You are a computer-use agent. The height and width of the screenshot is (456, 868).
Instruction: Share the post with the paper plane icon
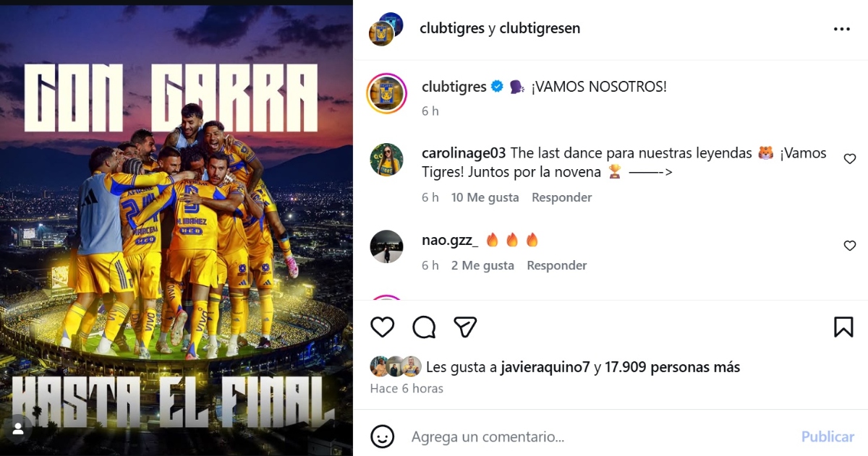466,327
